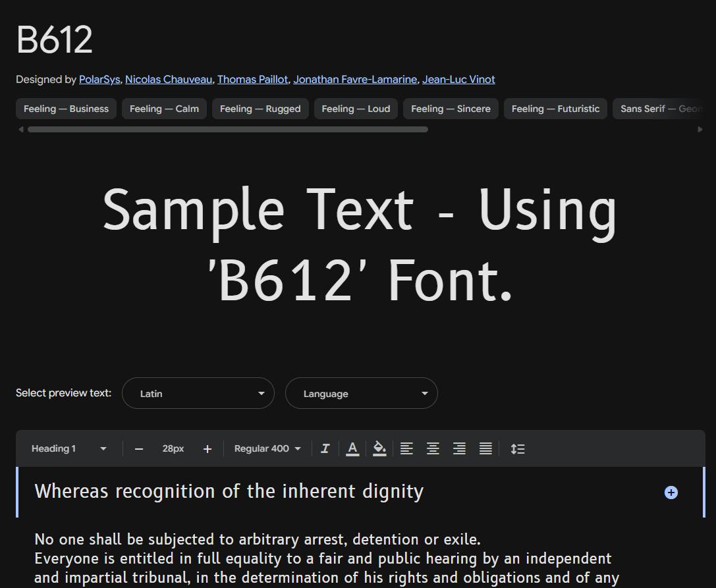This screenshot has width=716, height=588.
Task: Click the tags horizontal scrollbar
Action: (228, 130)
